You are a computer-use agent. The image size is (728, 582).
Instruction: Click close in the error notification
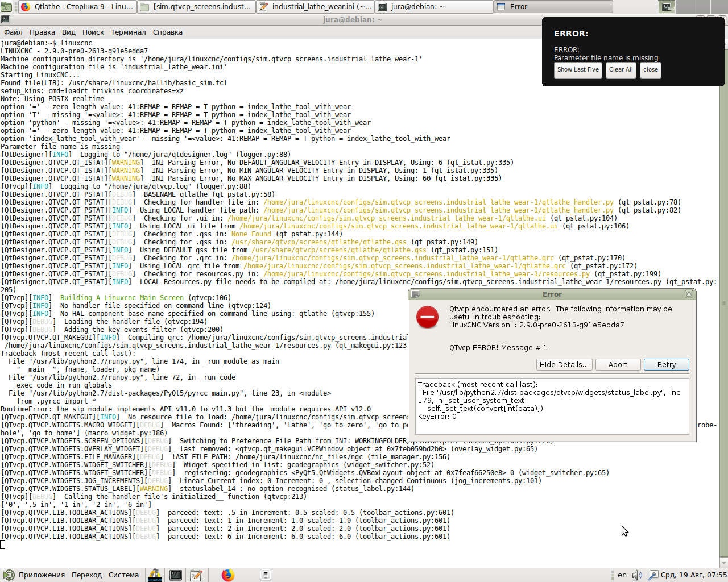651,70
